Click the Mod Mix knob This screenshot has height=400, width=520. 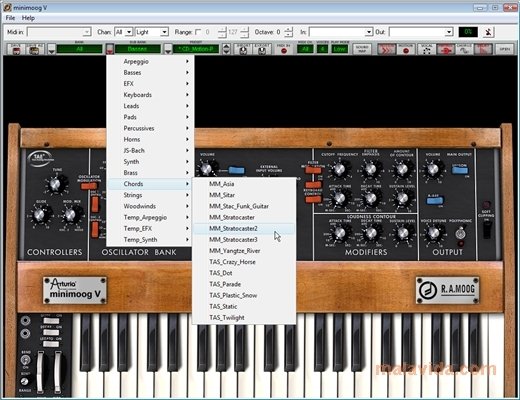click(71, 215)
